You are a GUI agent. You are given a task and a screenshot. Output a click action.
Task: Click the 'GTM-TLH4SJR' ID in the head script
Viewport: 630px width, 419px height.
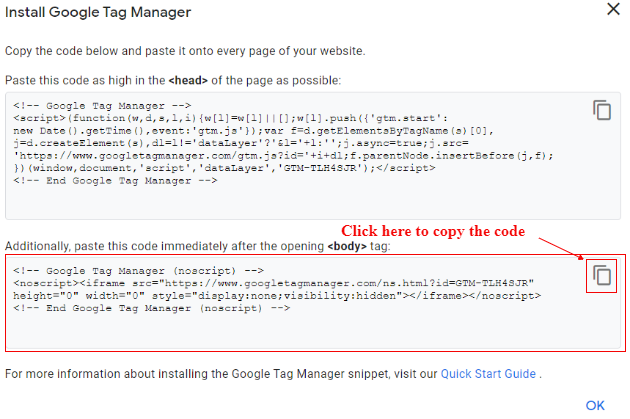point(320,168)
